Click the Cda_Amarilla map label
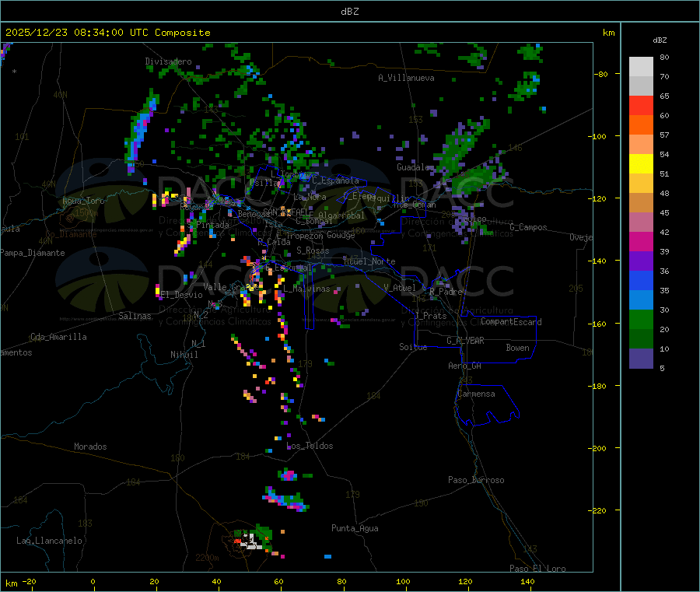This screenshot has height=592, width=700. coord(58,337)
